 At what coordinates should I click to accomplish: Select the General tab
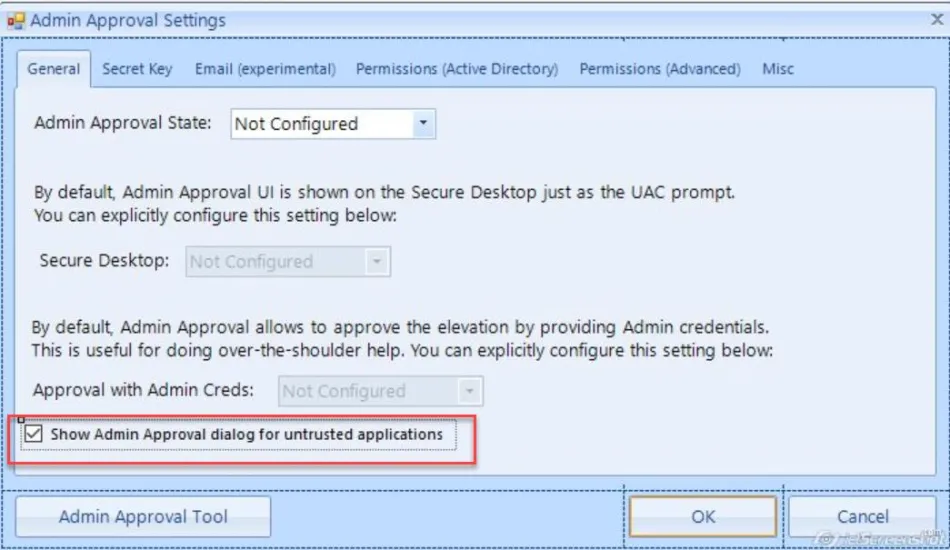coord(54,69)
